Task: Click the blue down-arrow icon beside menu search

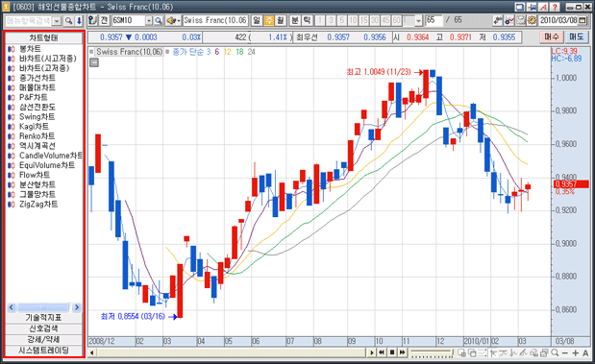Action: [x=79, y=20]
